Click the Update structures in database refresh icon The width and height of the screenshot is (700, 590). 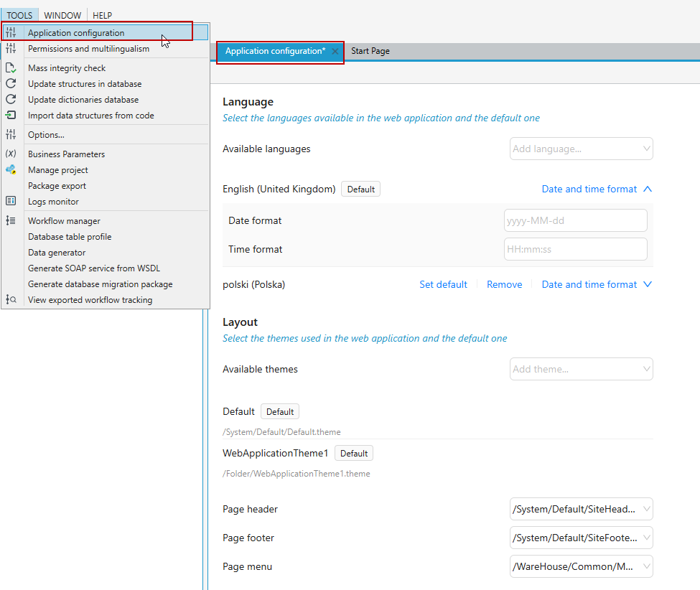pyautogui.click(x=11, y=83)
